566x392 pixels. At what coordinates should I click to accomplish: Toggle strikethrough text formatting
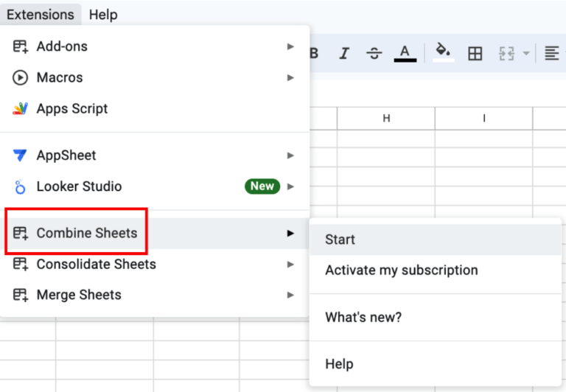click(x=374, y=53)
